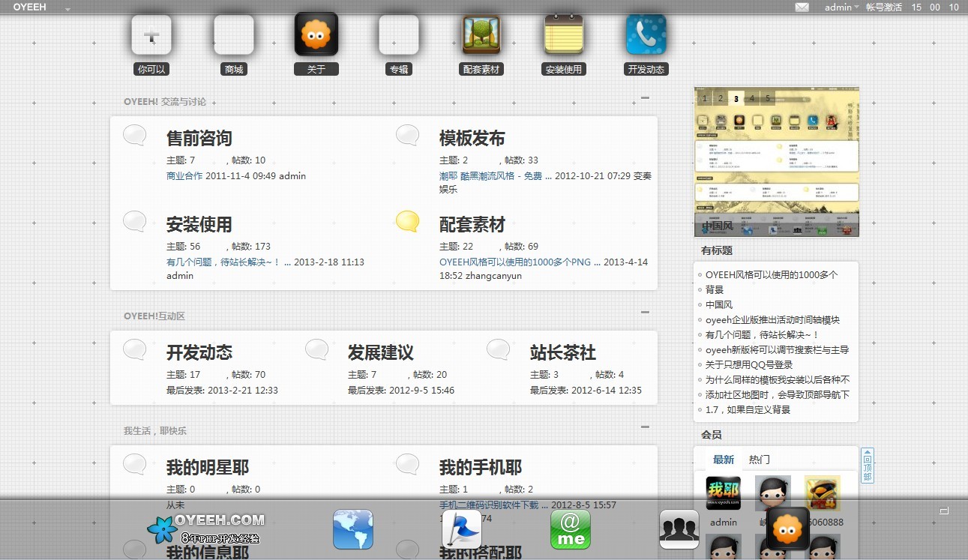Click the speech bubble icon beside 安装使用 forum
968x560 pixels.
tap(135, 221)
